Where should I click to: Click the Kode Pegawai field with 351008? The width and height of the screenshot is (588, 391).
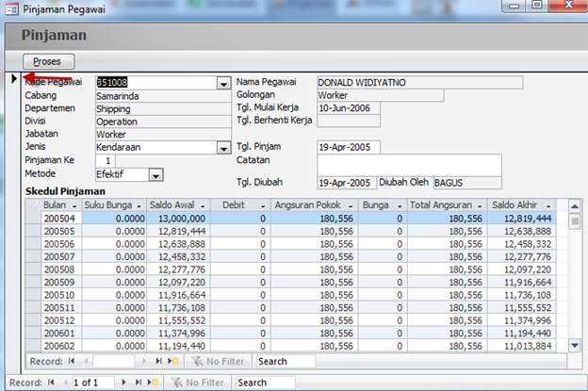(156, 83)
